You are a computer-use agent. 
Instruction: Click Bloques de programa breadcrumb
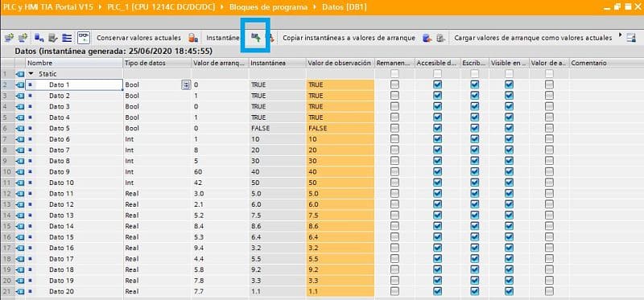(268, 7)
